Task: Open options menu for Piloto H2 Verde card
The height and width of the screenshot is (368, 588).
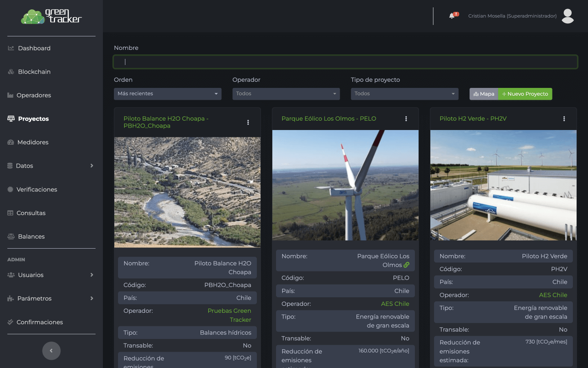Action: (564, 119)
